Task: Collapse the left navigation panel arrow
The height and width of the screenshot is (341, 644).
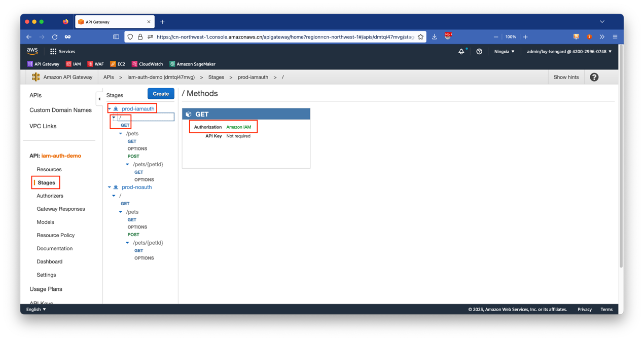Action: point(99,99)
